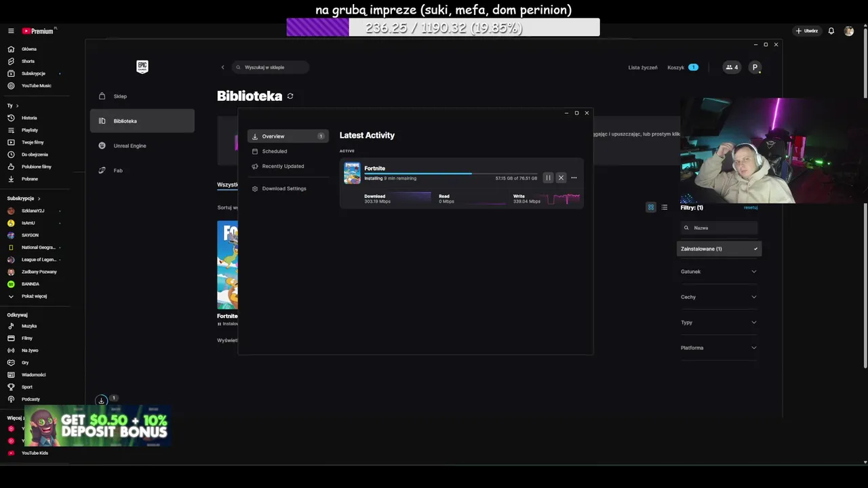
Task: Close the downloads activity window
Action: click(587, 113)
